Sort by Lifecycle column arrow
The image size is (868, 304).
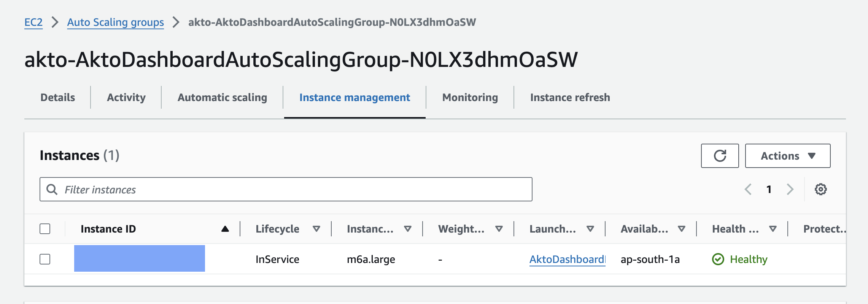tap(316, 229)
